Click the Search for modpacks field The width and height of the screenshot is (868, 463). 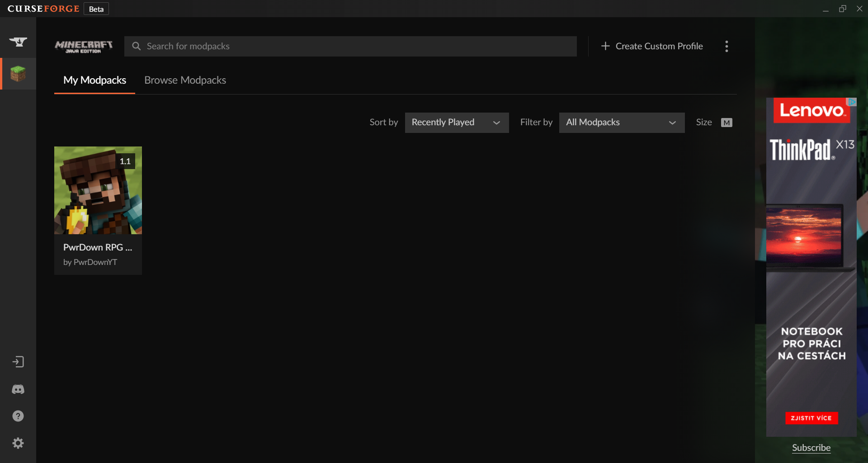350,46
